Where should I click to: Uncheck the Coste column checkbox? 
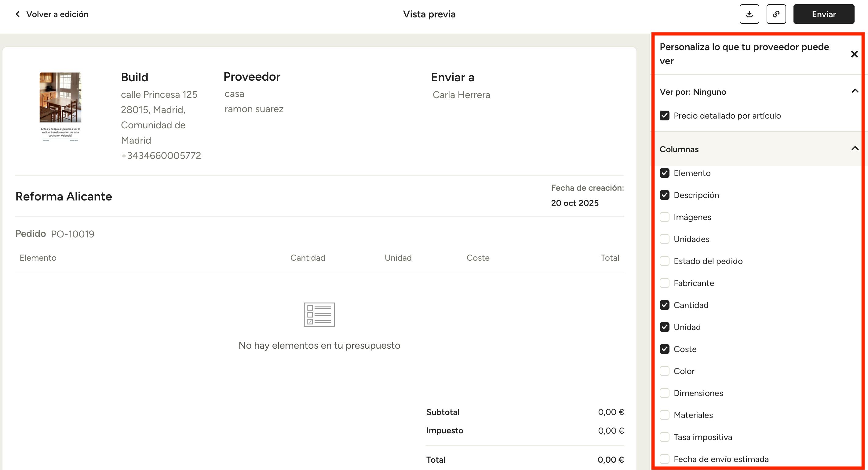pyautogui.click(x=665, y=349)
